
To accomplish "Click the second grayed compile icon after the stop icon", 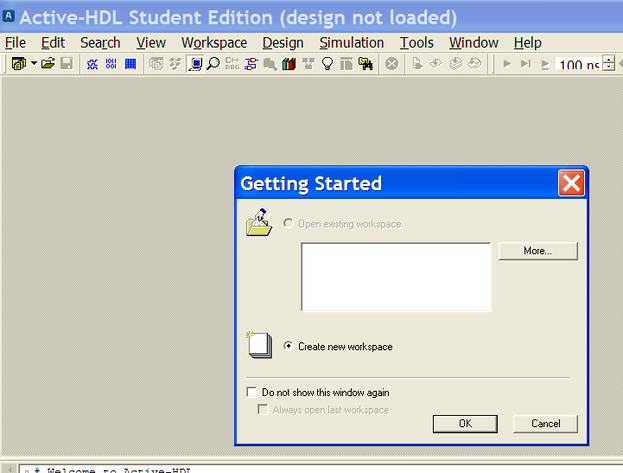I will (436, 64).
